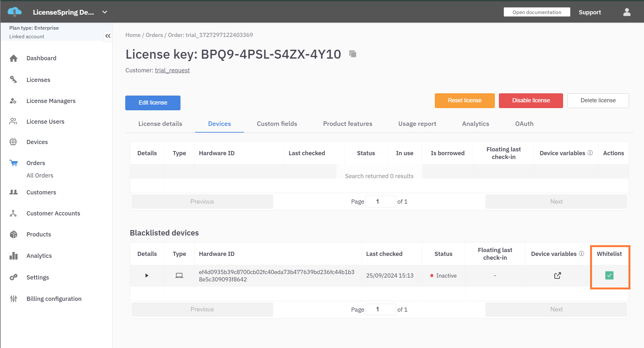Click the user profile icon
This screenshot has height=348, width=644.
(x=626, y=12)
